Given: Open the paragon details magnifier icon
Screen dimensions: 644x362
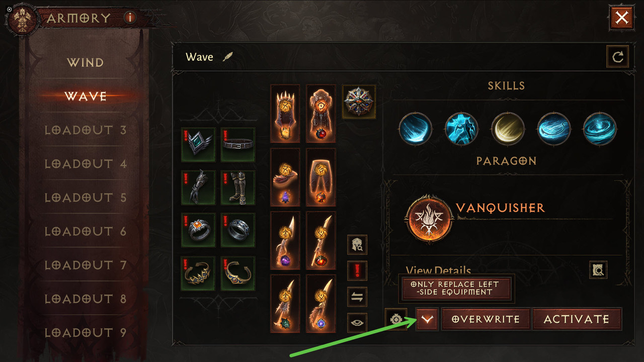Looking at the screenshot, I should pos(598,270).
